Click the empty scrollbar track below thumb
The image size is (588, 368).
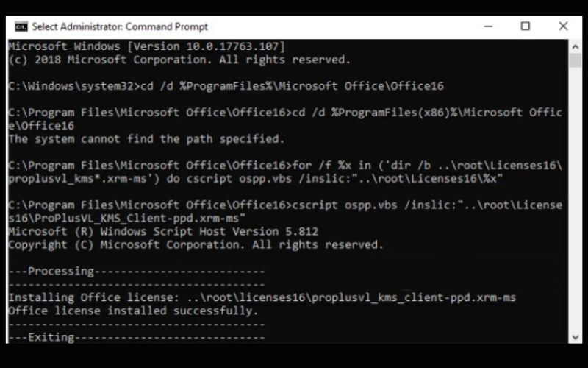tap(576, 199)
